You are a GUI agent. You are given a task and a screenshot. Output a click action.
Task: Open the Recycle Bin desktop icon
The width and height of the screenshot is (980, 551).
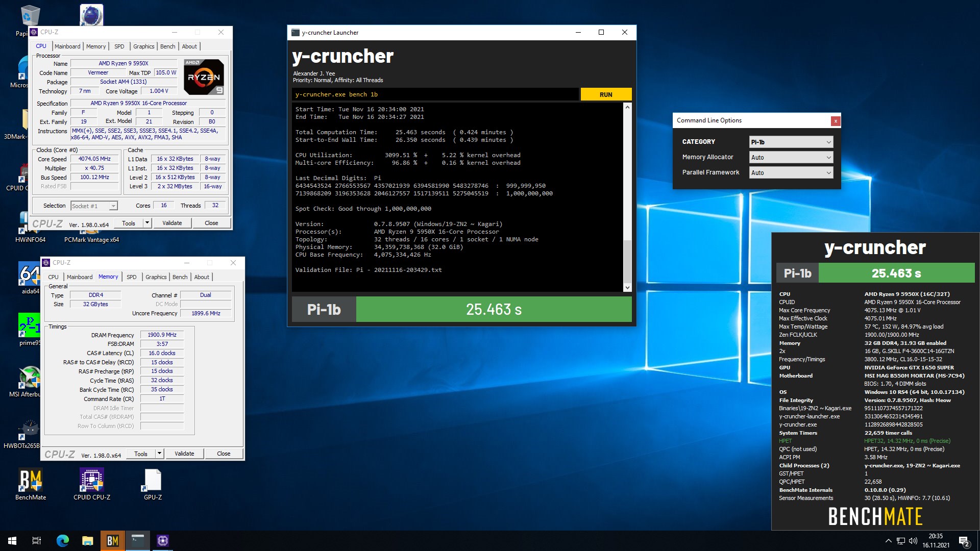point(30,15)
